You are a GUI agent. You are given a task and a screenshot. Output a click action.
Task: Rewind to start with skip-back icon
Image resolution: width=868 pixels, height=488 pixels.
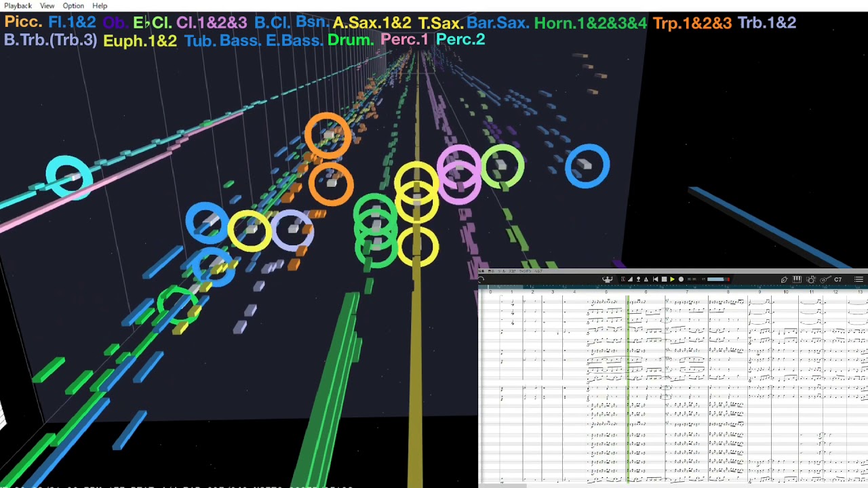[655, 279]
